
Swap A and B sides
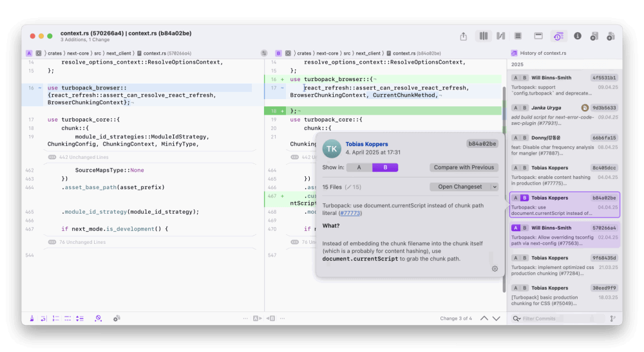[x=264, y=53]
